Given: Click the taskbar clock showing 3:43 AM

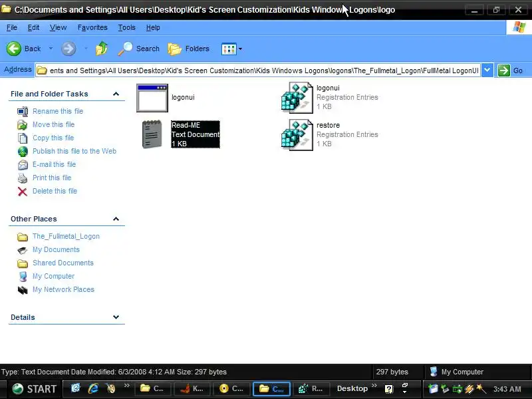Looking at the screenshot, I should tap(507, 389).
